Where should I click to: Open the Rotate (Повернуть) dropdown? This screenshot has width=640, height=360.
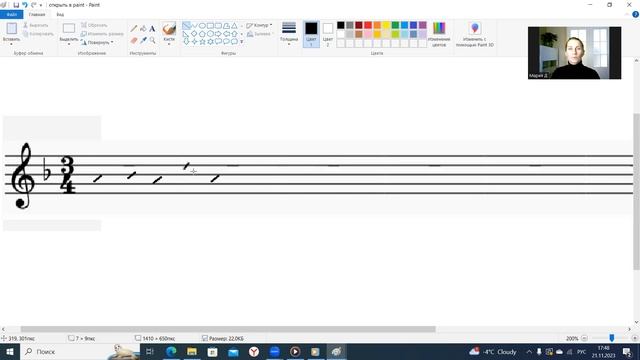pyautogui.click(x=97, y=42)
